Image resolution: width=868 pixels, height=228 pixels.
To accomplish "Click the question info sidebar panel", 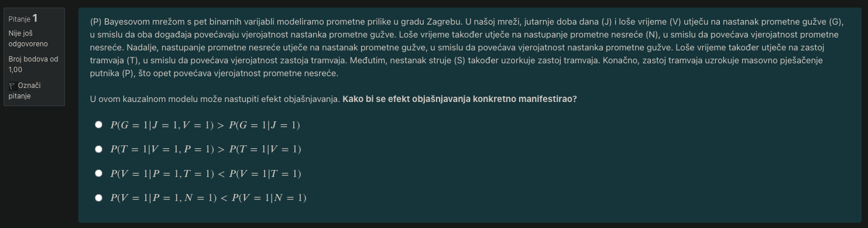I will 34,57.
